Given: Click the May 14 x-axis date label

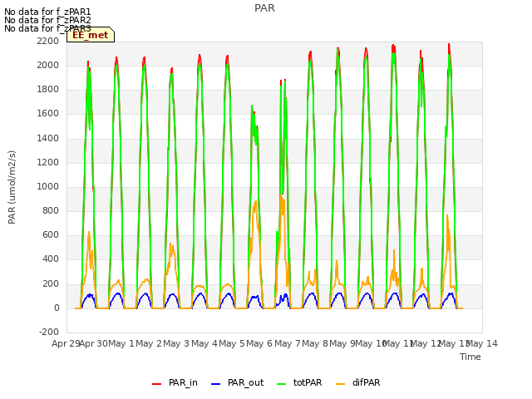Looking at the screenshot, I should point(482,343).
